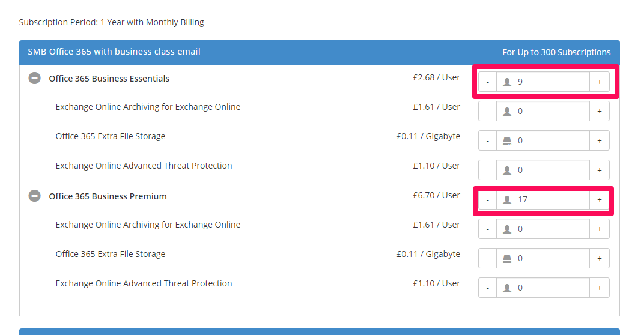This screenshot has width=644, height=335.
Task: Decrease Office 365 Business Essentials user count
Action: (x=488, y=82)
